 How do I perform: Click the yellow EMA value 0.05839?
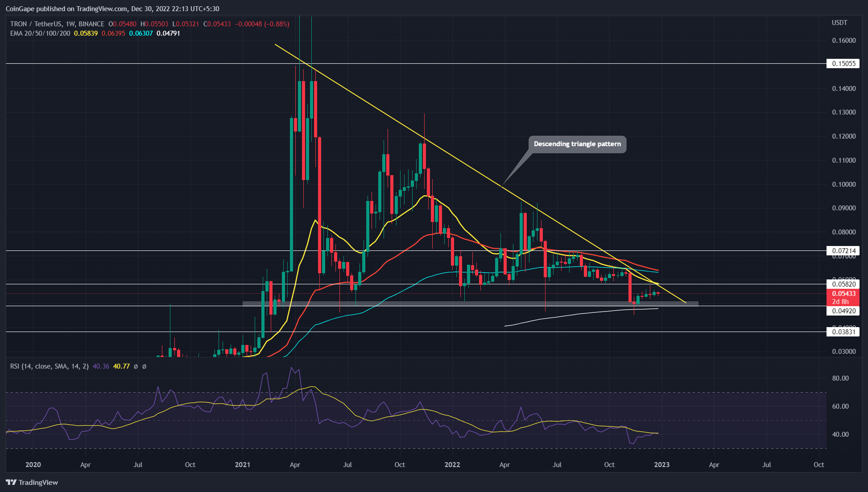point(86,33)
